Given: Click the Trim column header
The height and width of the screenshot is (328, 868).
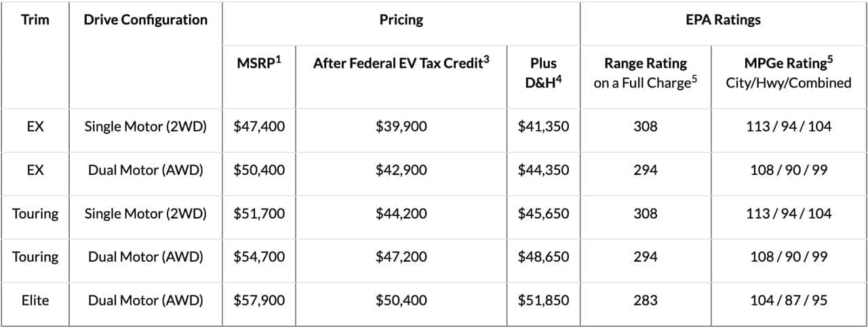Looking at the screenshot, I should tap(35, 20).
